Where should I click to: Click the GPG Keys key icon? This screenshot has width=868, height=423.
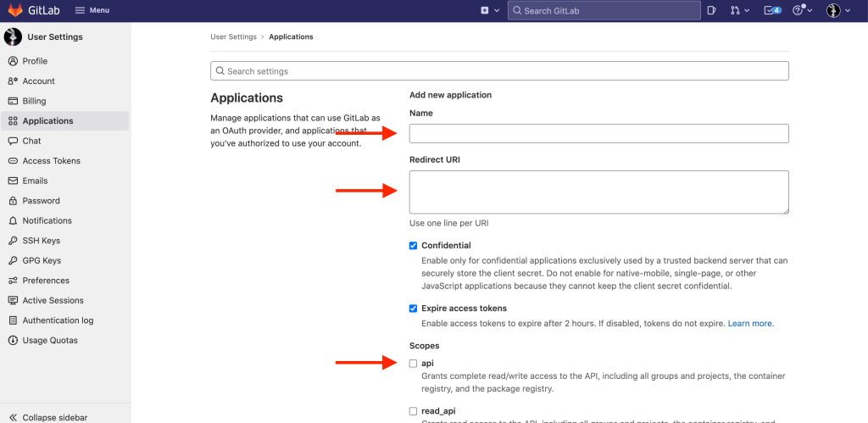[13, 260]
